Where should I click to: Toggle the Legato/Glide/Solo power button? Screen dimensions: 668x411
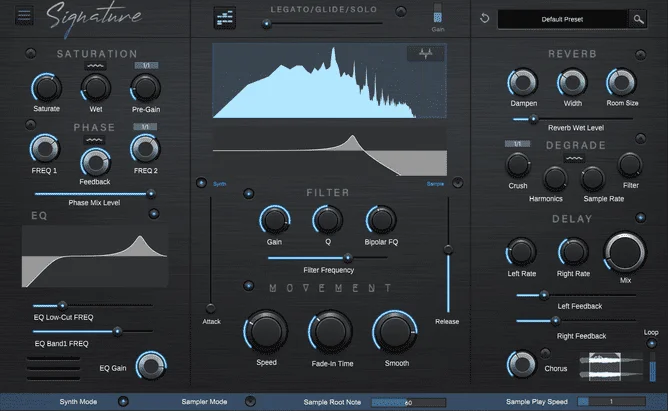coord(400,11)
